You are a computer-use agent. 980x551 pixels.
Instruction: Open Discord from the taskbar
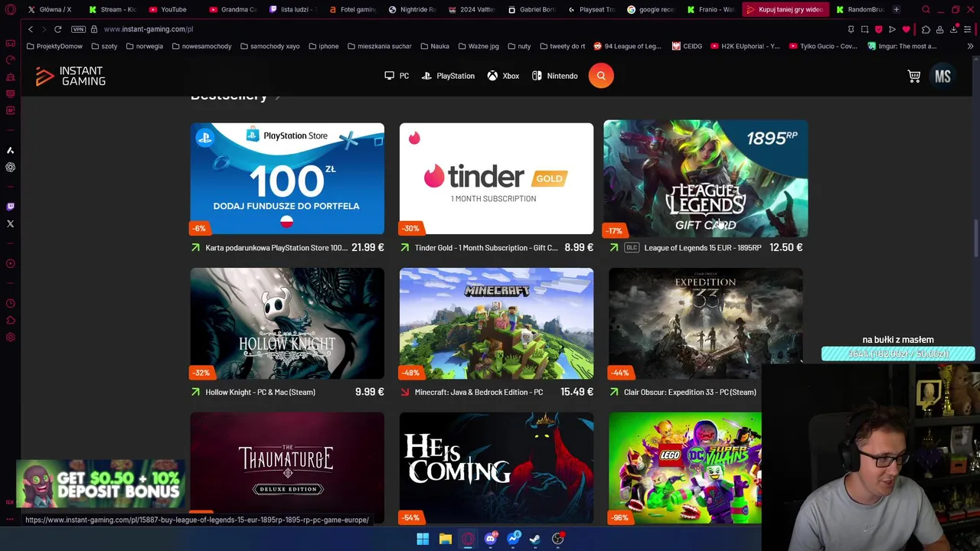[490, 539]
